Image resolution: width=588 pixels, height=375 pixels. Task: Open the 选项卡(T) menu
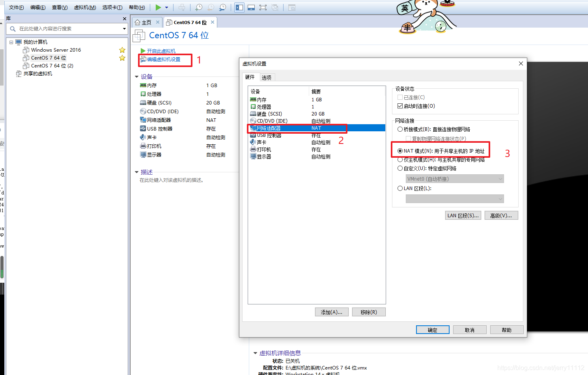click(112, 7)
